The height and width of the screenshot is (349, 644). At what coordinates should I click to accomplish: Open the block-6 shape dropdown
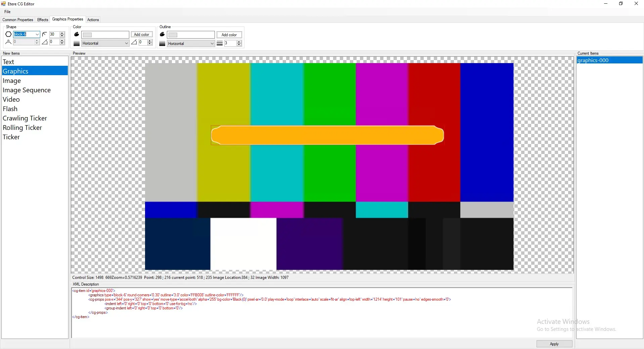37,34
